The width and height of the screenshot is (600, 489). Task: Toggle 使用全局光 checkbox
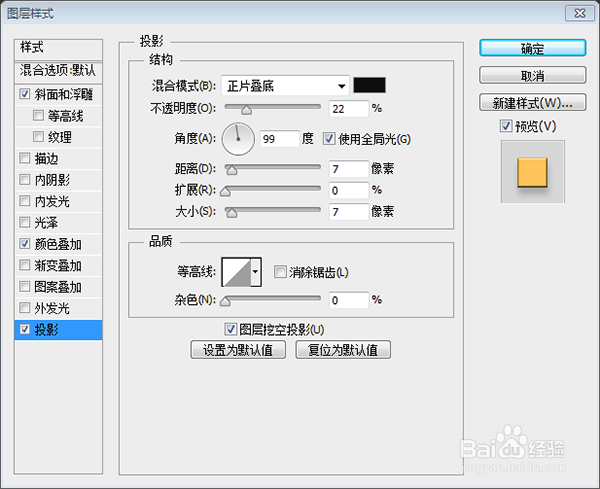[x=329, y=139]
